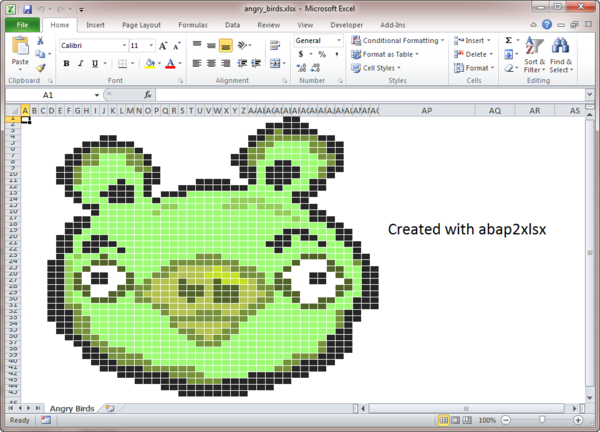Increase font size with Grow Font
Image resolution: width=600 pixels, height=432 pixels.
point(163,46)
